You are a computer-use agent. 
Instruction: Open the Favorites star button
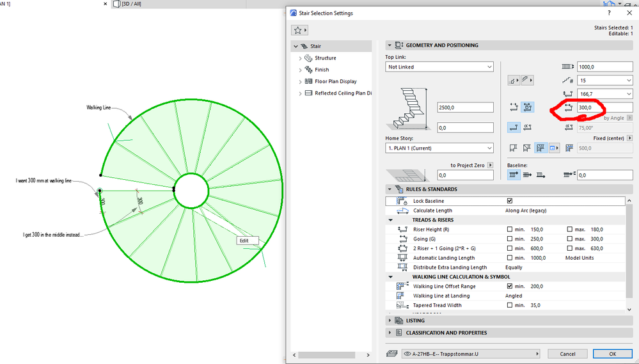coord(299,30)
